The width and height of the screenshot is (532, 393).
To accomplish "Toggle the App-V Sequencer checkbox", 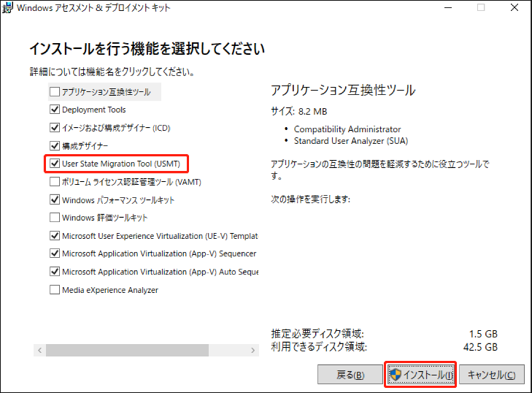I will (55, 253).
